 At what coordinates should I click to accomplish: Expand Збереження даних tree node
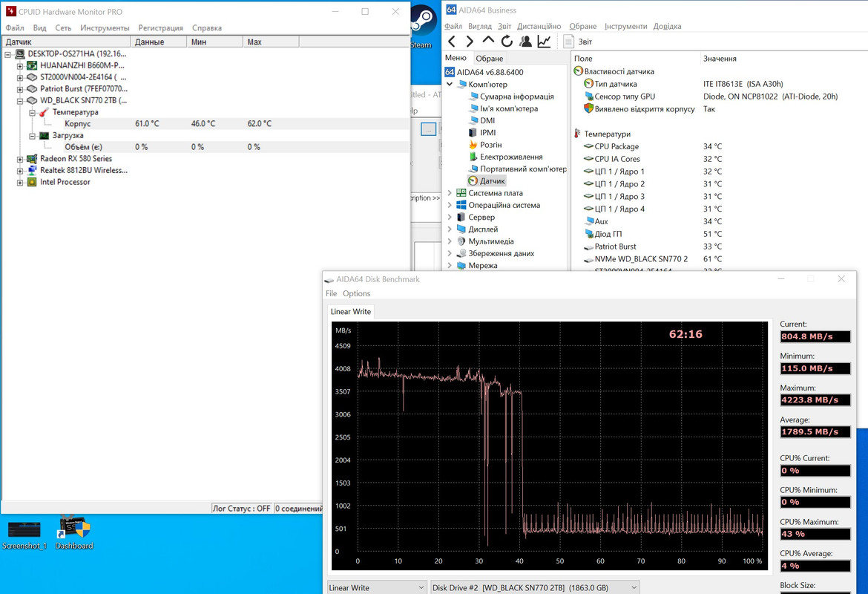[450, 253]
